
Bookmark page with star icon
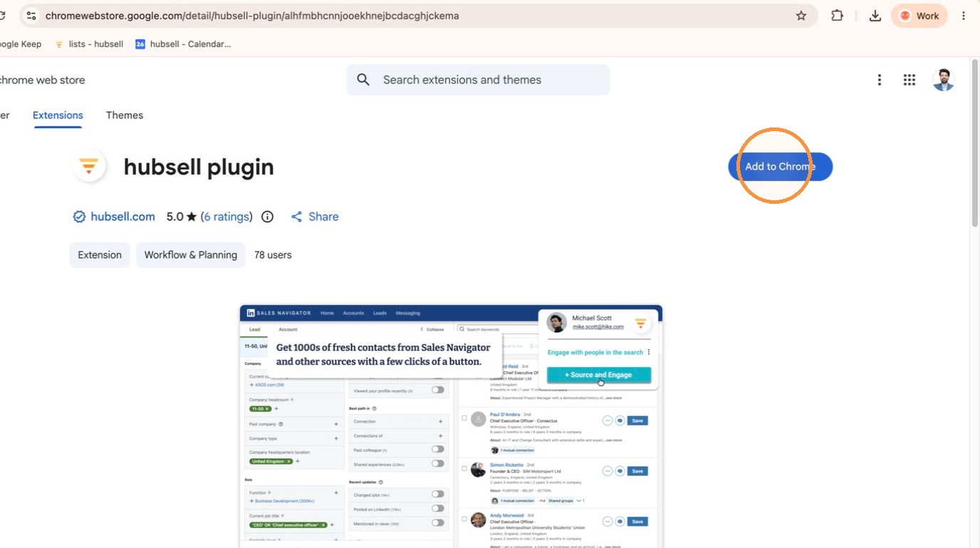[x=801, y=16]
